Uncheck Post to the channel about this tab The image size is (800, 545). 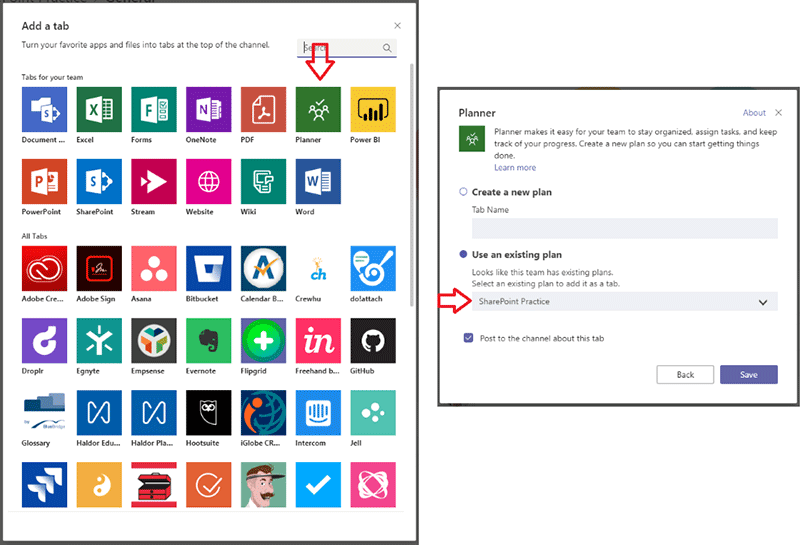pyautogui.click(x=468, y=338)
